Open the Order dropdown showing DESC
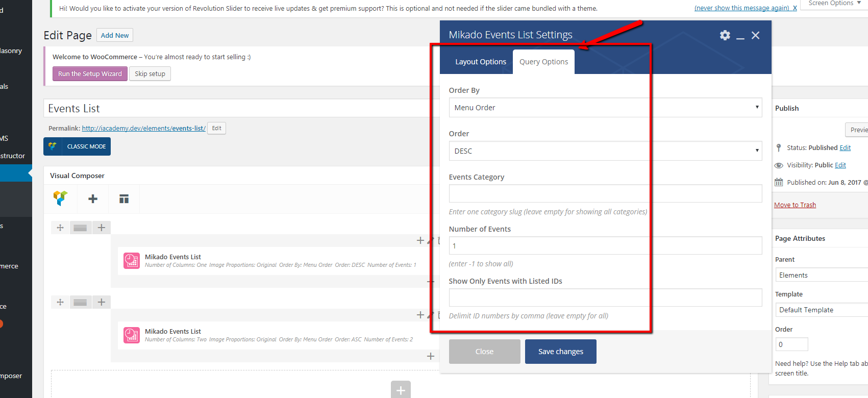 coord(605,151)
